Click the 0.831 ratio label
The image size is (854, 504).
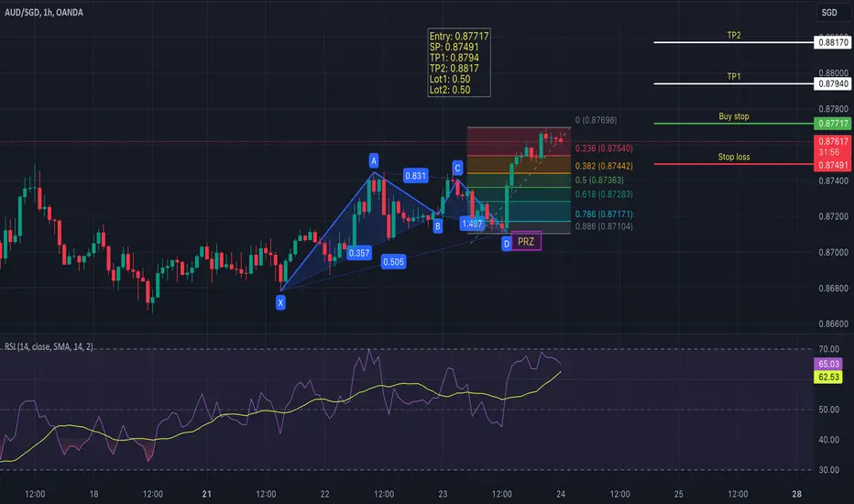[416, 176]
